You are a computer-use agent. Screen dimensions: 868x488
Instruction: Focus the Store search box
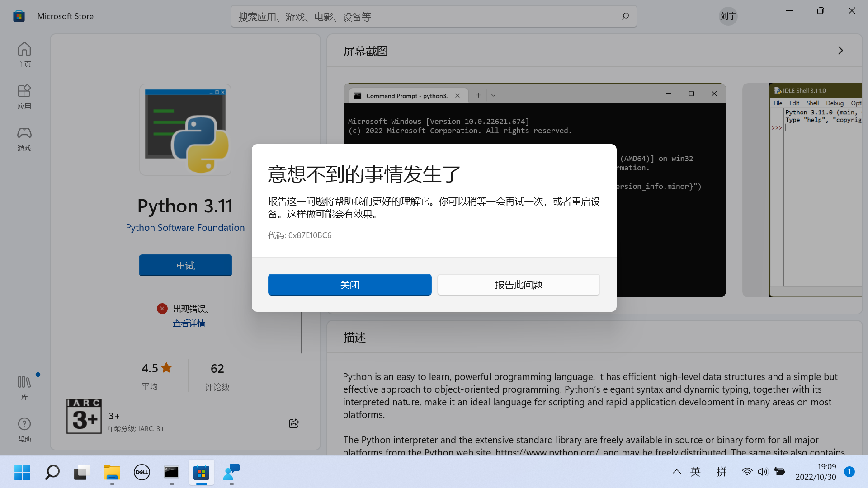click(434, 16)
